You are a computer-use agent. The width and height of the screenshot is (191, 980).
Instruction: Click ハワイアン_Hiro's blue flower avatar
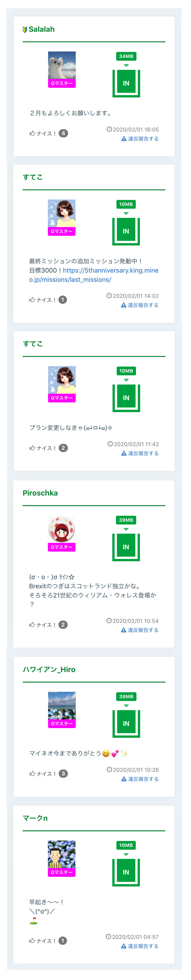point(62,706)
